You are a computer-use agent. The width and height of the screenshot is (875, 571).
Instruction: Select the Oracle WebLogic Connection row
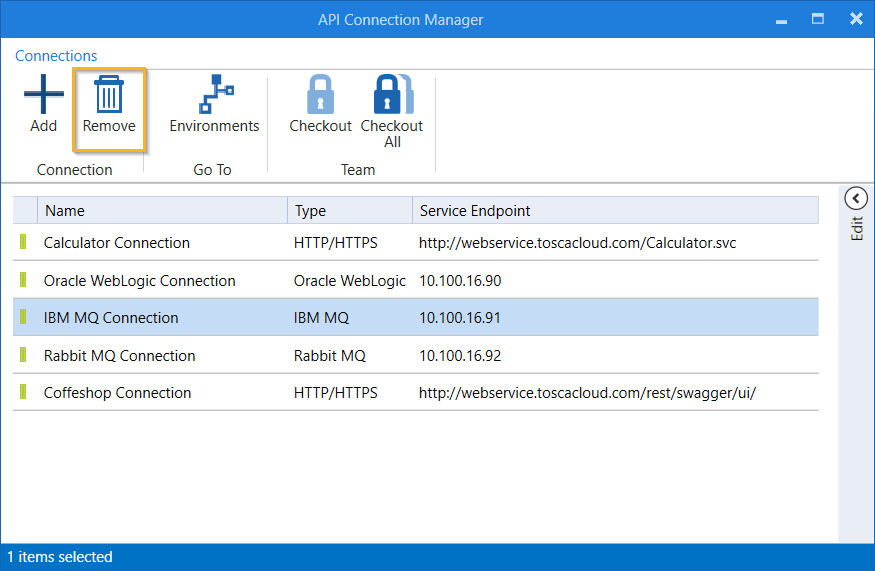(x=140, y=281)
